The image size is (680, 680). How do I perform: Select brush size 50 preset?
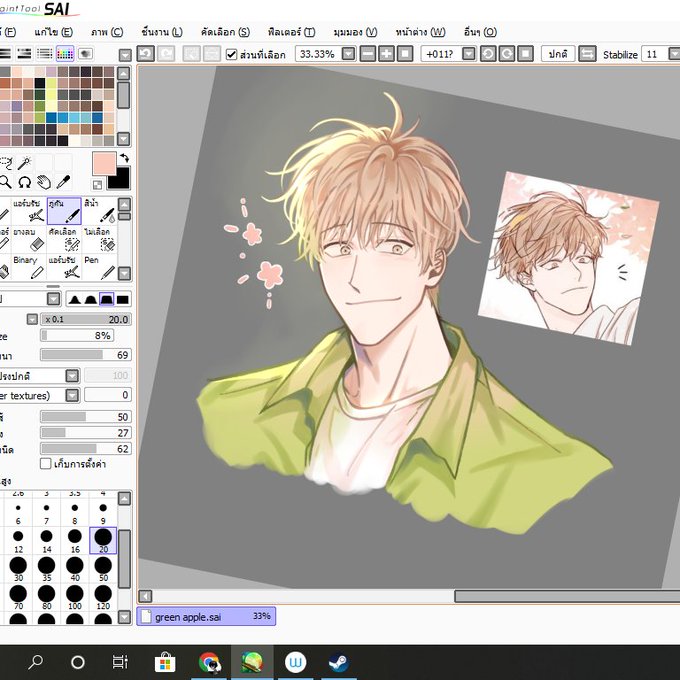click(x=103, y=569)
